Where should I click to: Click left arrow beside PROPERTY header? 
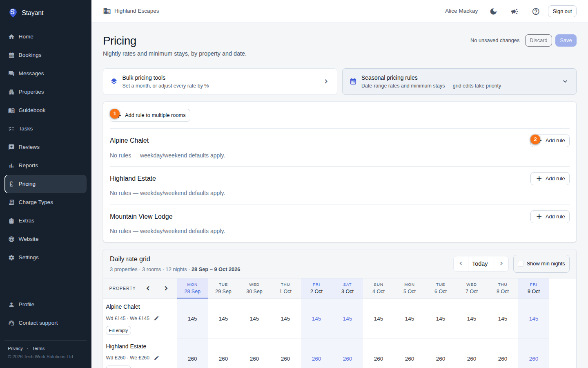coord(148,288)
